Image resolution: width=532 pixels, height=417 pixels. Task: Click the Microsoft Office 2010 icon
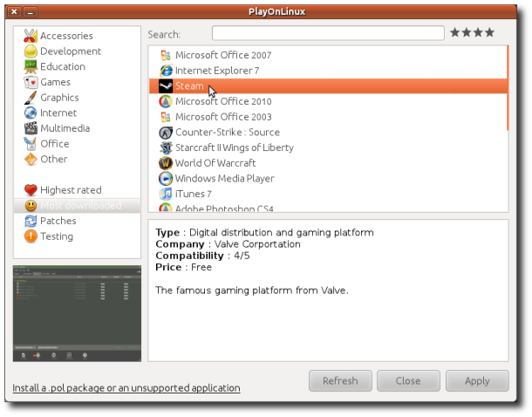(166, 101)
